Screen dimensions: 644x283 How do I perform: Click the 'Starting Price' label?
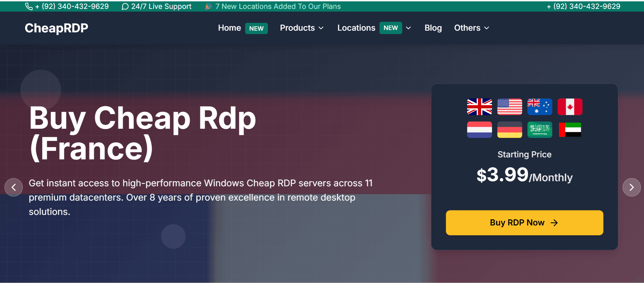coord(525,155)
